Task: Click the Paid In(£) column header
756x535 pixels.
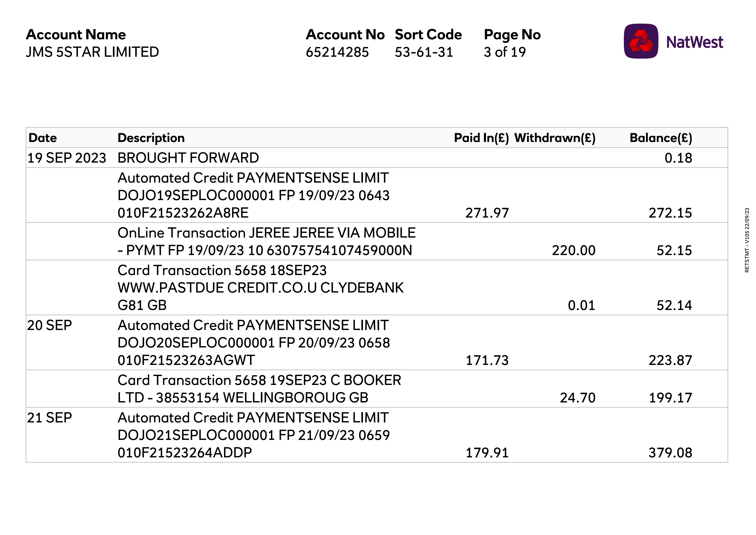Action: click(x=481, y=138)
